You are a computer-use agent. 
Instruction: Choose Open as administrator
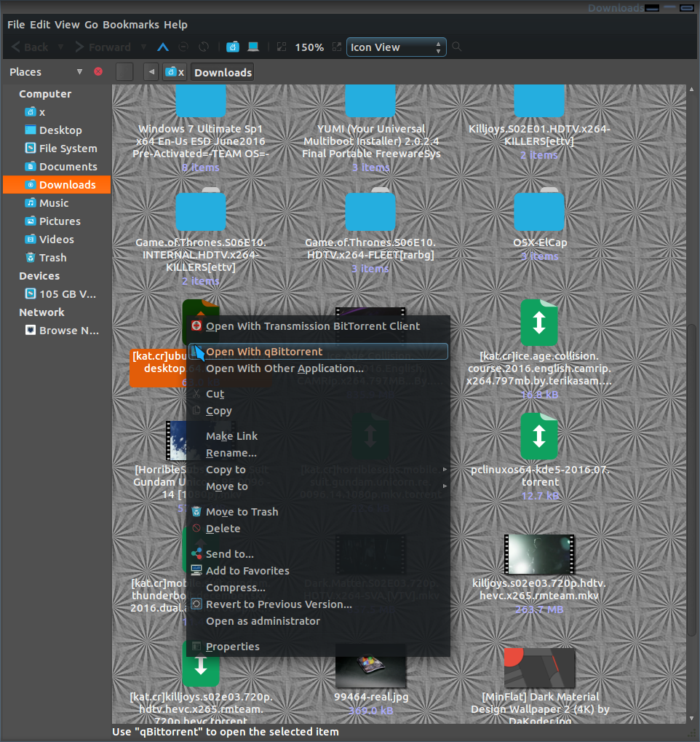[318, 621]
